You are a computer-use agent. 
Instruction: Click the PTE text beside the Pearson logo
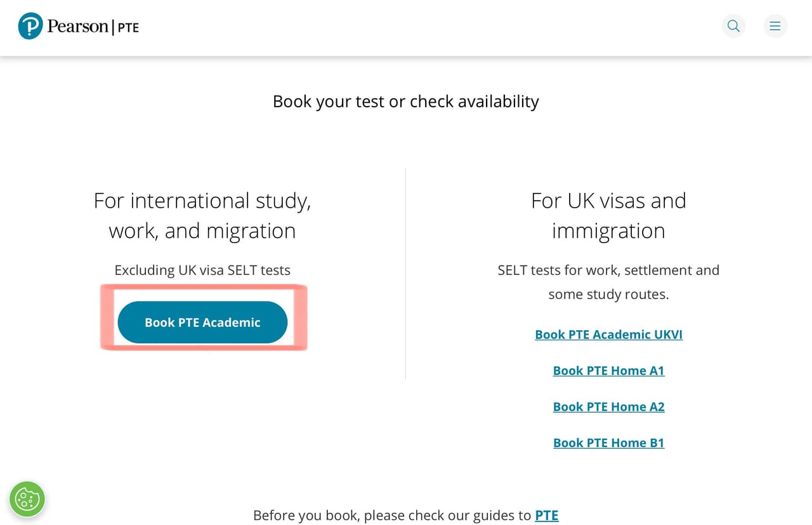128,28
